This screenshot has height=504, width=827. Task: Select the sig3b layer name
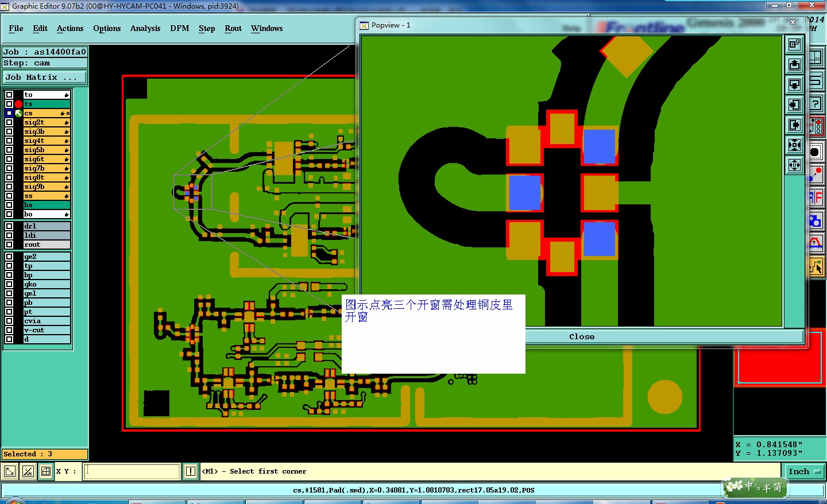tap(47, 131)
